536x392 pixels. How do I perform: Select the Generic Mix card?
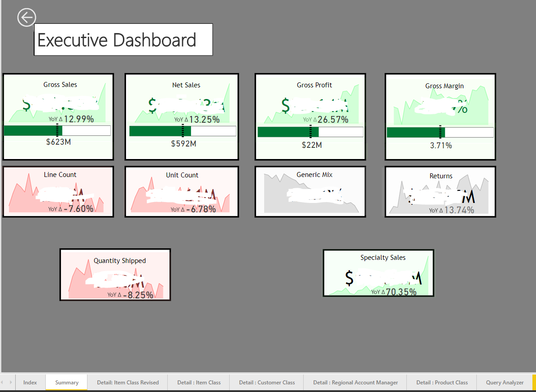pyautogui.click(x=310, y=192)
